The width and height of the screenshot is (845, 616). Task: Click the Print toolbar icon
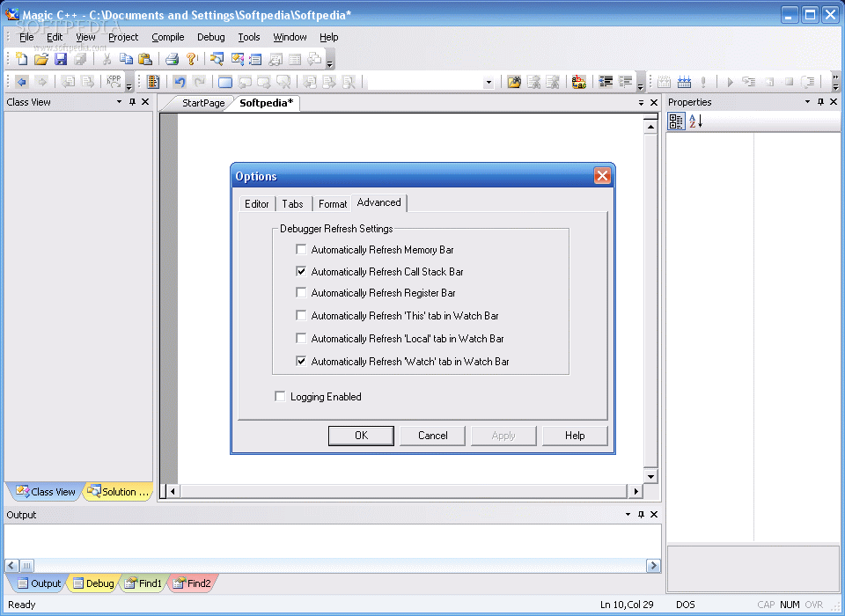click(x=172, y=59)
